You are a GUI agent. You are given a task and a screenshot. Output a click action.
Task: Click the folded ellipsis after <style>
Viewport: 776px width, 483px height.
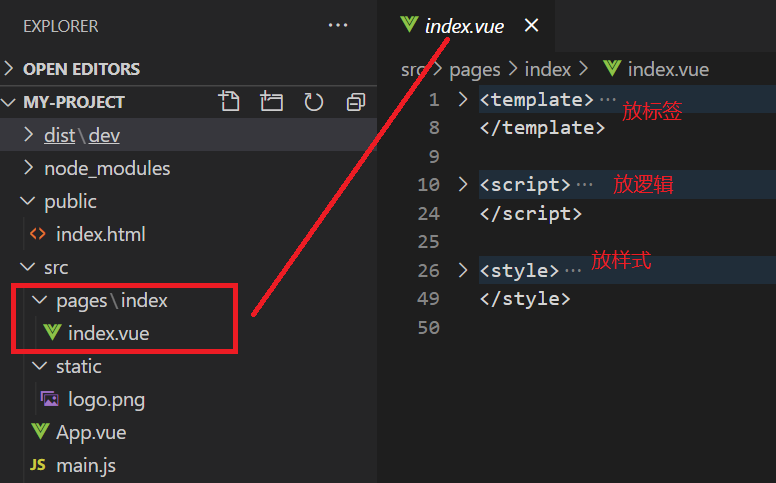(x=573, y=270)
